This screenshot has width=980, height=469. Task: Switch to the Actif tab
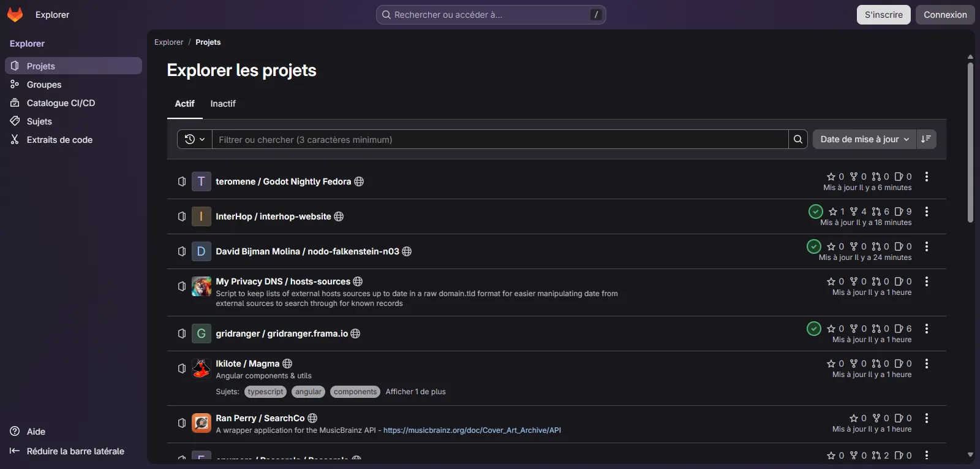click(x=184, y=104)
